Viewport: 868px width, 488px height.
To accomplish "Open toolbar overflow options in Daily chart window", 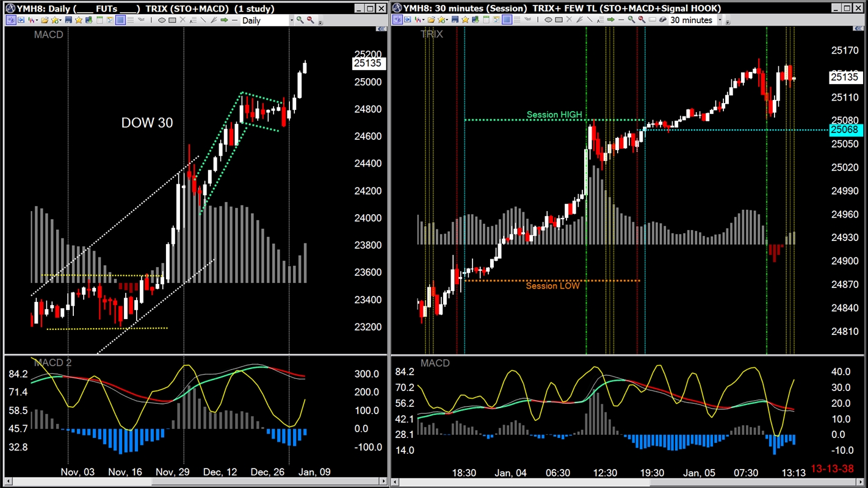I will pos(320,21).
